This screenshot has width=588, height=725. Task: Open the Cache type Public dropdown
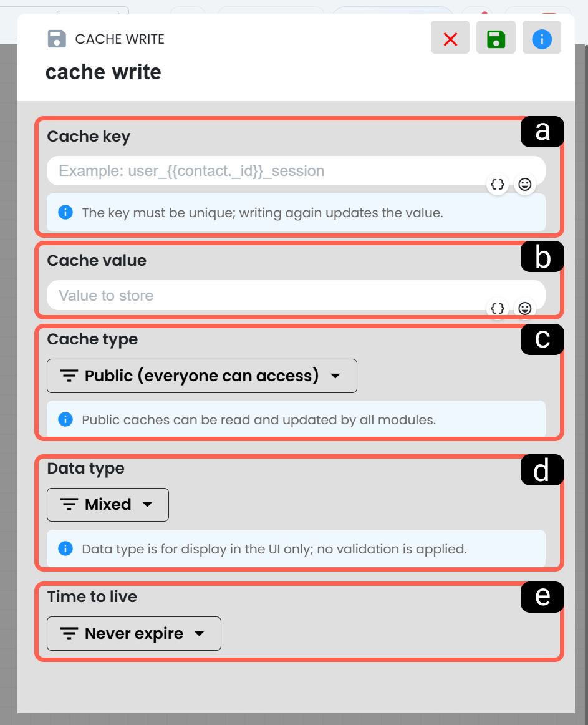pos(202,376)
